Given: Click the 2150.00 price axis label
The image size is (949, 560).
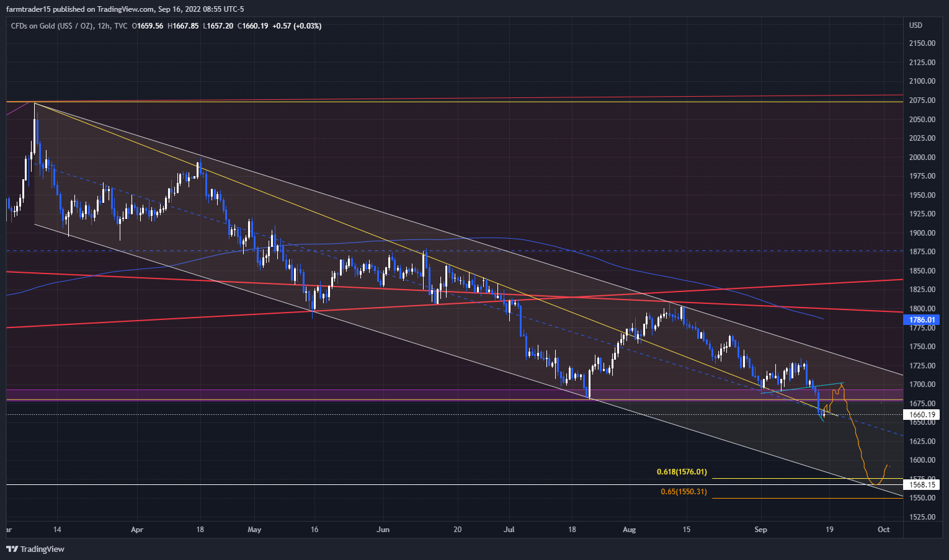Looking at the screenshot, I should point(922,43).
